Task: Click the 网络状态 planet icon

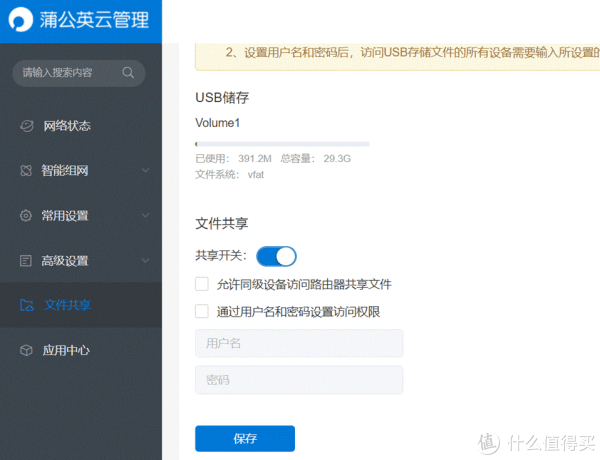Action: point(26,126)
